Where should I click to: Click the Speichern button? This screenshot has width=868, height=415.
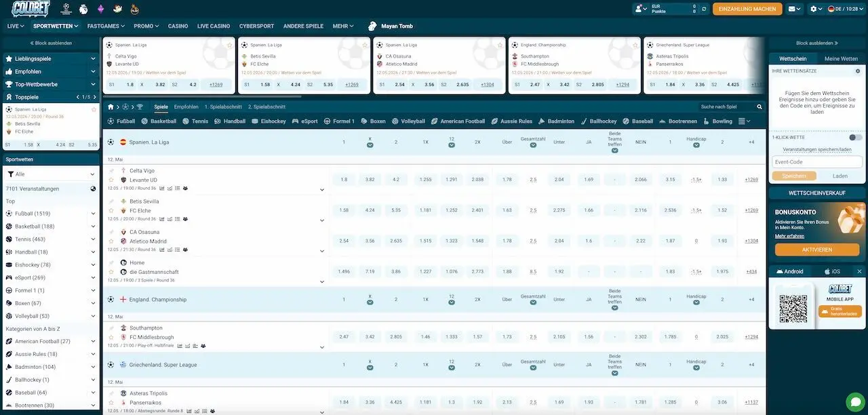coord(794,176)
